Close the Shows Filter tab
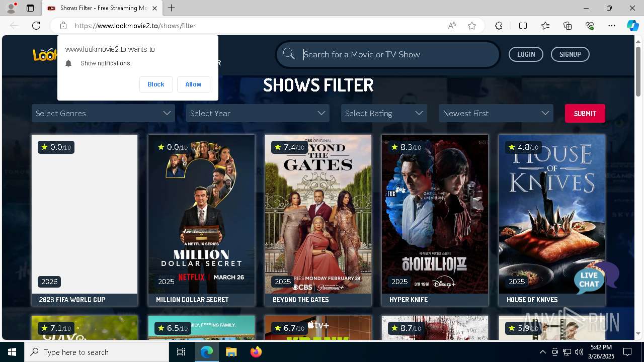The image size is (644, 362). coord(155,8)
